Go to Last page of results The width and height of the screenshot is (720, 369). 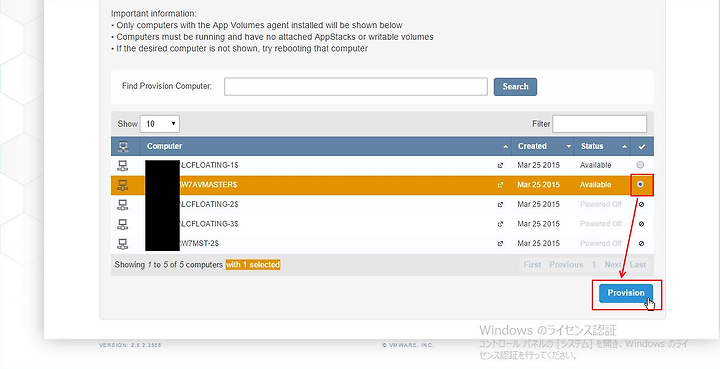pyautogui.click(x=638, y=265)
